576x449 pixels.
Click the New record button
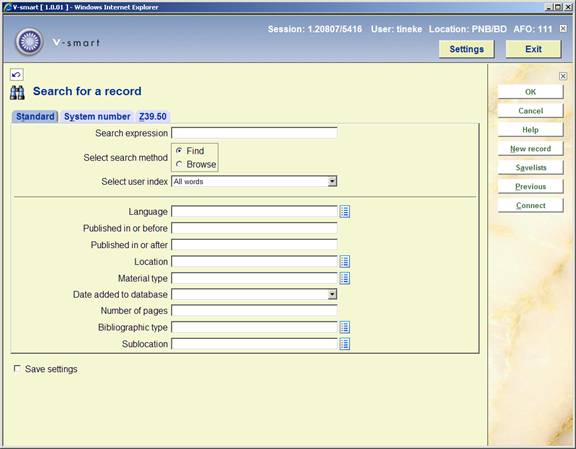pos(530,148)
